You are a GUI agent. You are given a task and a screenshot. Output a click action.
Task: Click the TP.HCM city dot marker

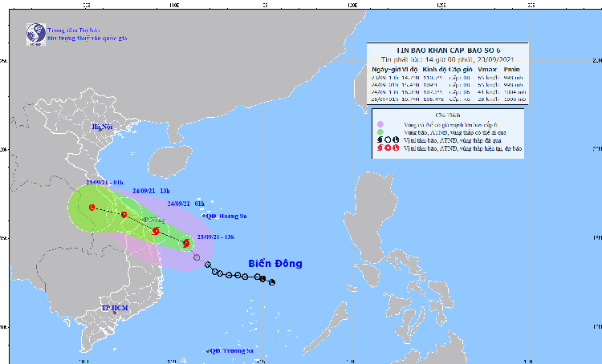click(115, 313)
